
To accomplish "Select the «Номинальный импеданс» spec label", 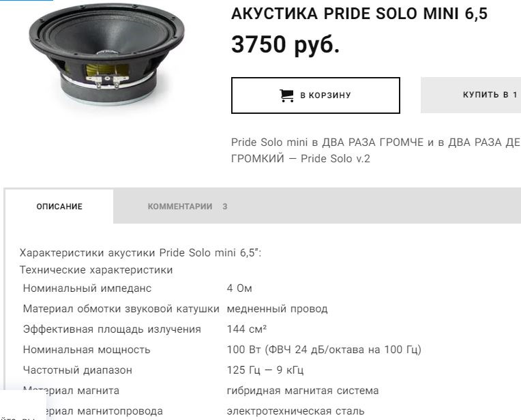I will tap(87, 288).
